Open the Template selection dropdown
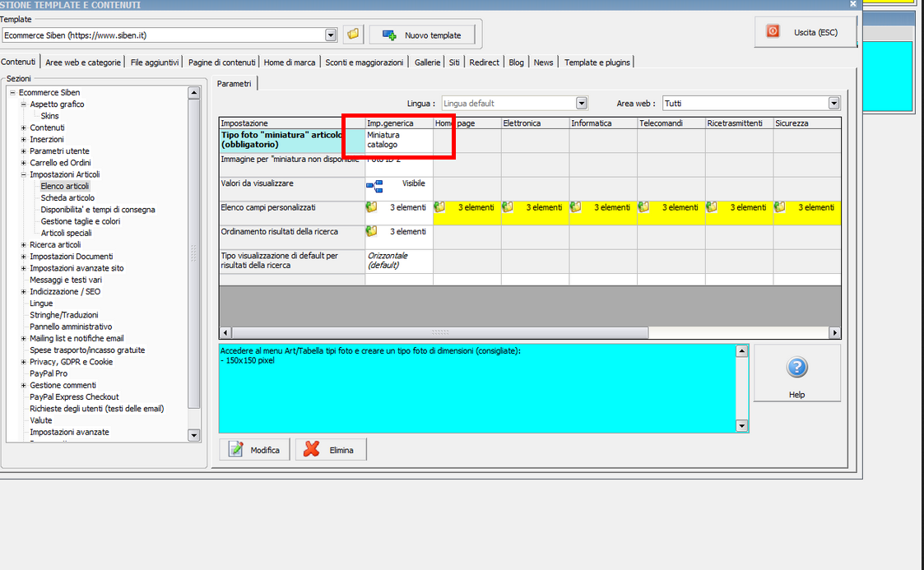Viewport: 924px width, 570px height. point(331,35)
